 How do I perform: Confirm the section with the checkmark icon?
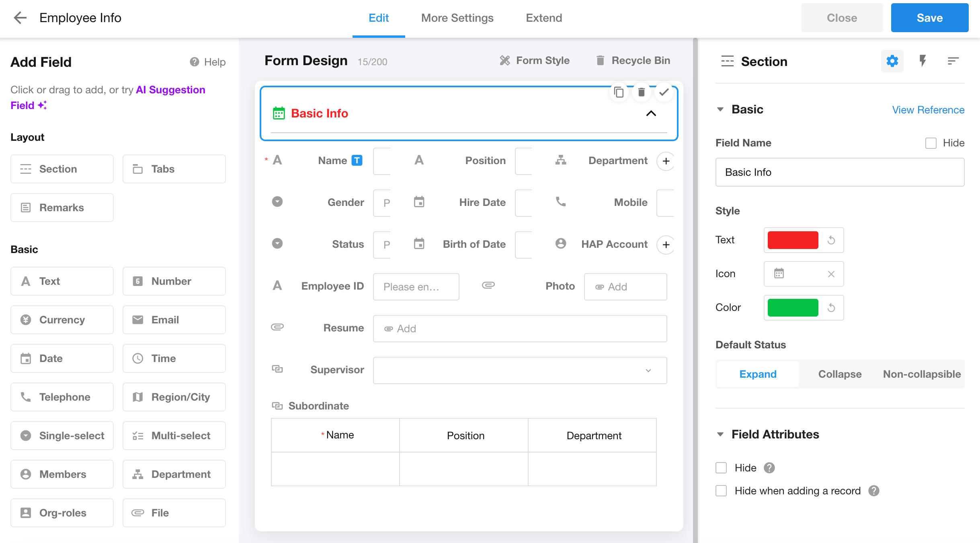pos(664,92)
